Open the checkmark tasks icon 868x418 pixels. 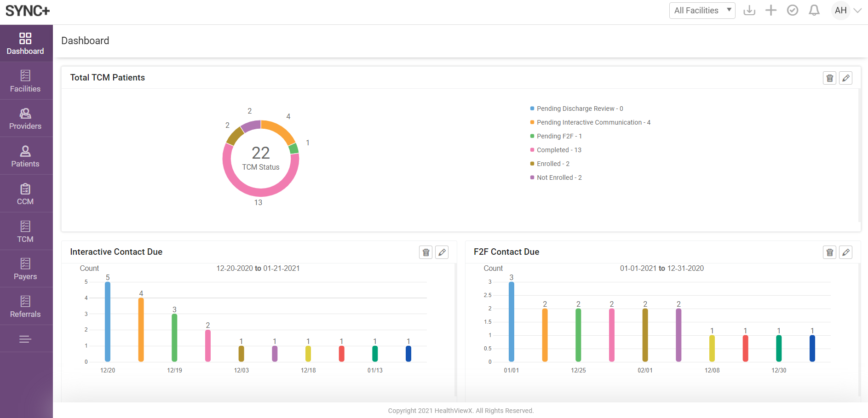[793, 10]
